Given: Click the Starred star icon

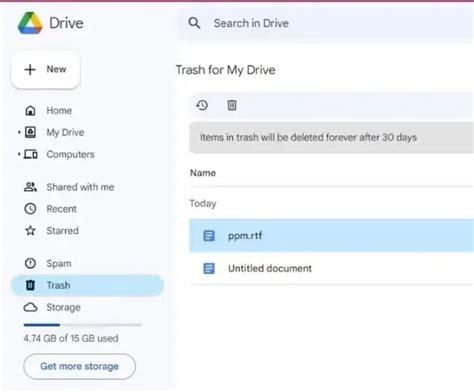Looking at the screenshot, I should [30, 231].
